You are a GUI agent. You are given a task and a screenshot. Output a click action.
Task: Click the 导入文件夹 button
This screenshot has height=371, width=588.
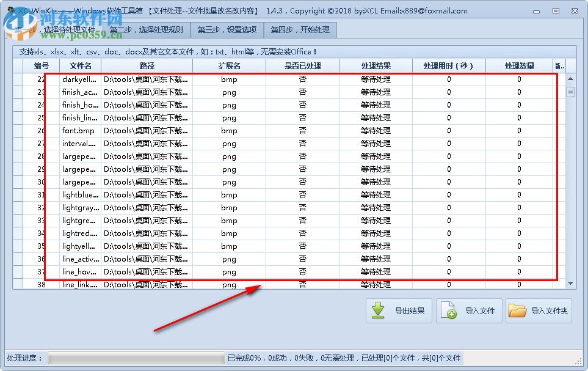click(x=540, y=310)
